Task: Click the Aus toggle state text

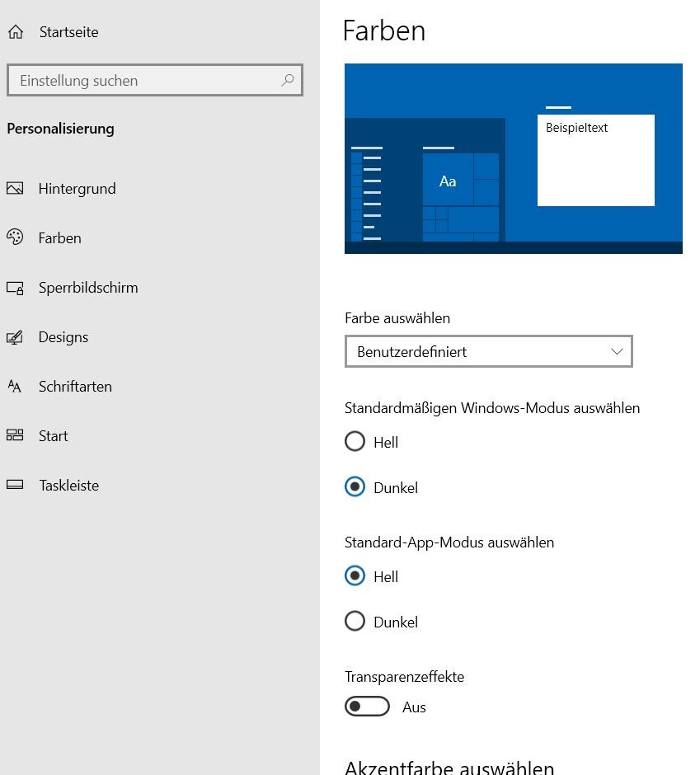Action: [x=414, y=707]
